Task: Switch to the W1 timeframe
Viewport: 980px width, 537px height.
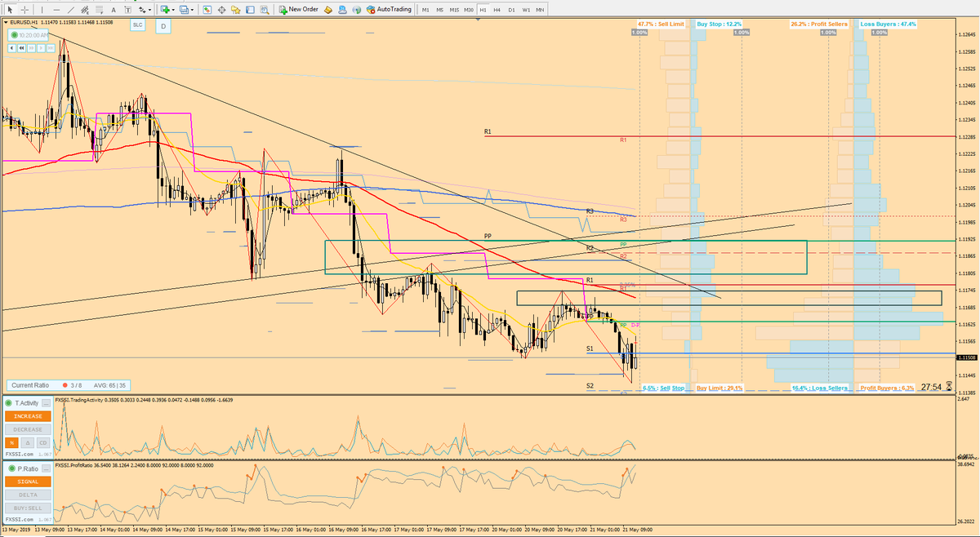Action: coord(526,10)
